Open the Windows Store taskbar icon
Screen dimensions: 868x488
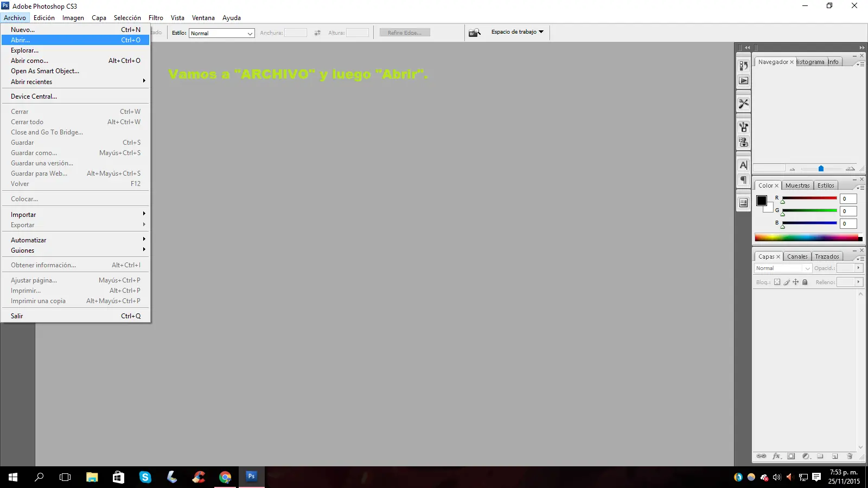click(118, 477)
